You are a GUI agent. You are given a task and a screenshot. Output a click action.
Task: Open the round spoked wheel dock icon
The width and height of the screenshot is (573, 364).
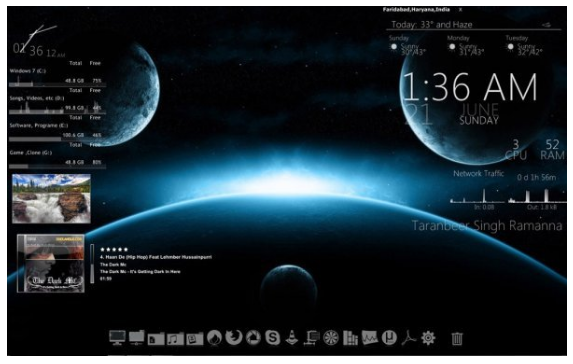pos(331,338)
